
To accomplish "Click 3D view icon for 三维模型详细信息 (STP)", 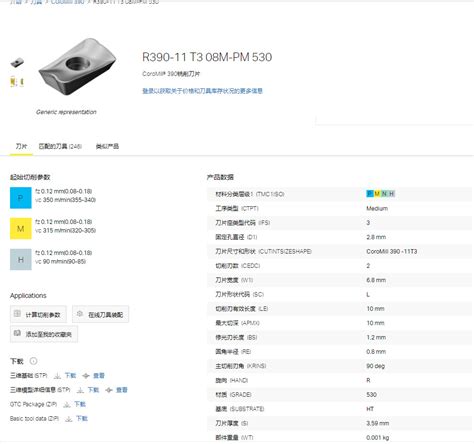I will pos(109,390).
